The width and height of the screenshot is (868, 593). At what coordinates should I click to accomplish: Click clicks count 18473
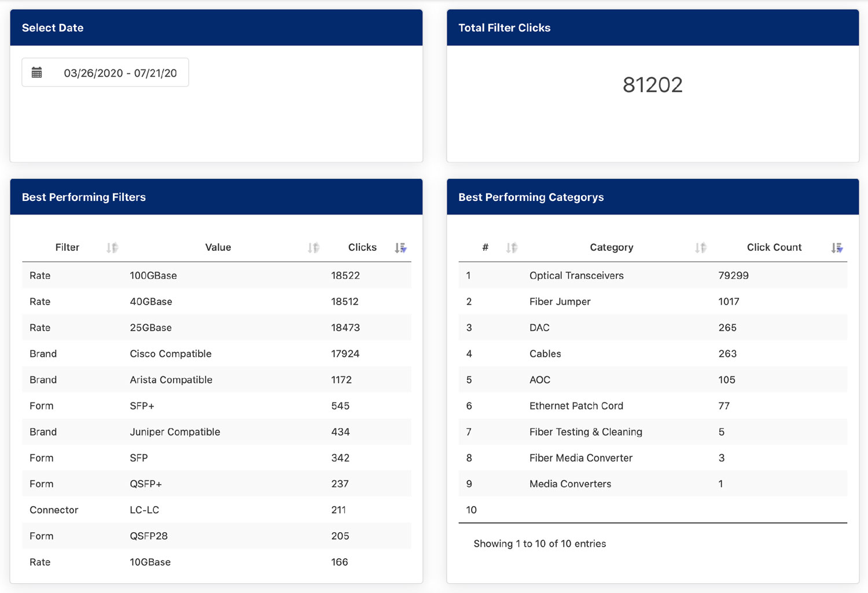pos(345,328)
